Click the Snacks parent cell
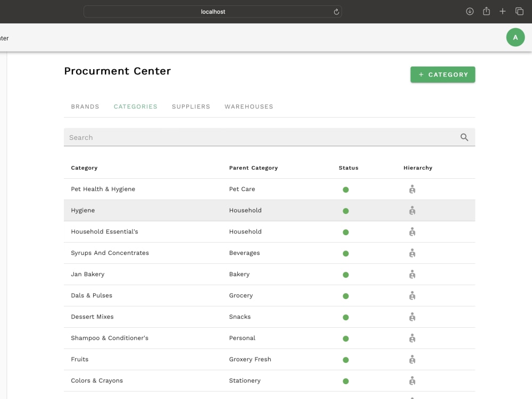 (x=240, y=317)
